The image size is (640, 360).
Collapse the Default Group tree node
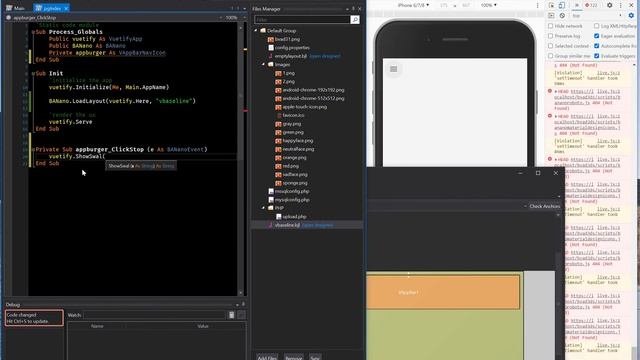(256, 31)
